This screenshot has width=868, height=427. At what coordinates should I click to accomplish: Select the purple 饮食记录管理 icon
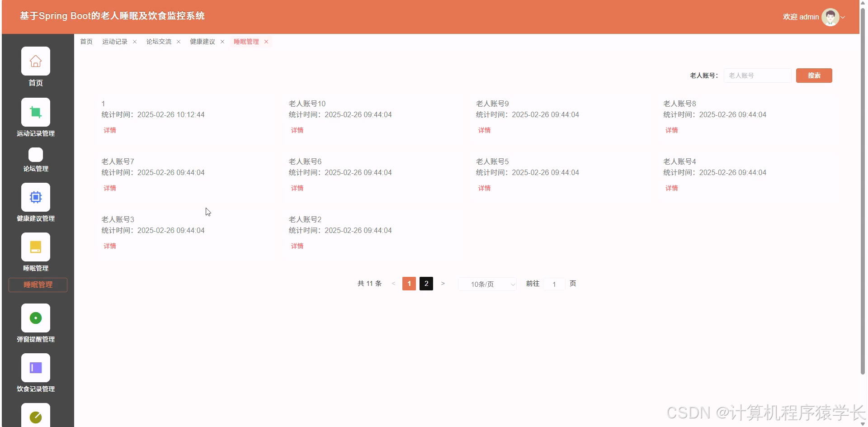tap(36, 367)
